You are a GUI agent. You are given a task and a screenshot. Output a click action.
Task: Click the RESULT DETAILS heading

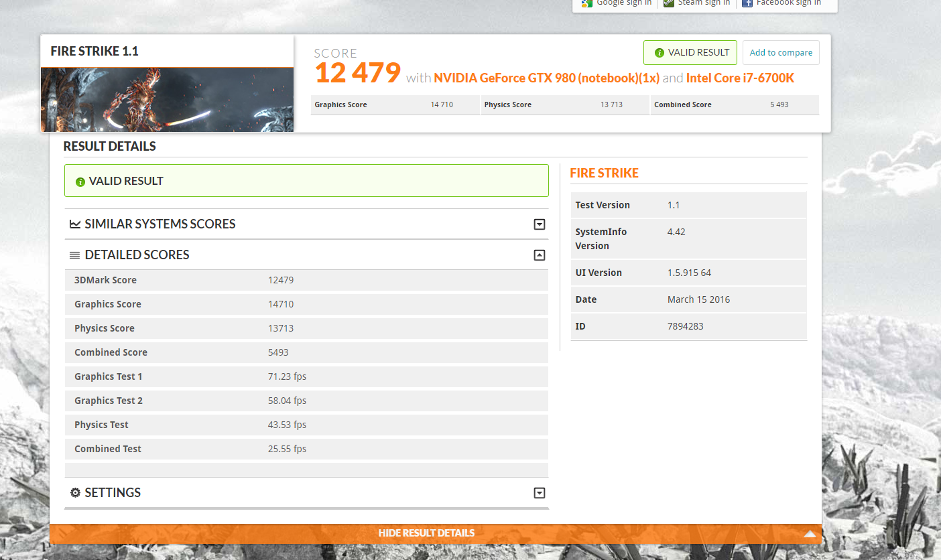click(109, 146)
